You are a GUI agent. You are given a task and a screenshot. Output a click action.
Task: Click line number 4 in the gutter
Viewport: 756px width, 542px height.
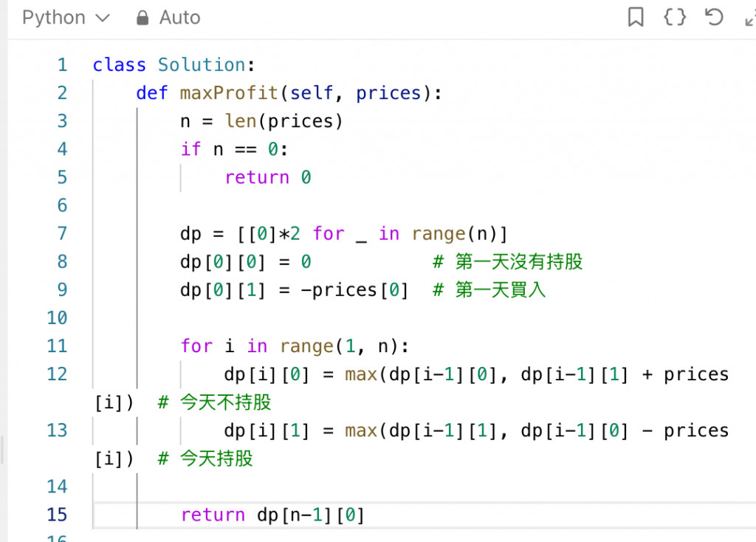click(62, 149)
